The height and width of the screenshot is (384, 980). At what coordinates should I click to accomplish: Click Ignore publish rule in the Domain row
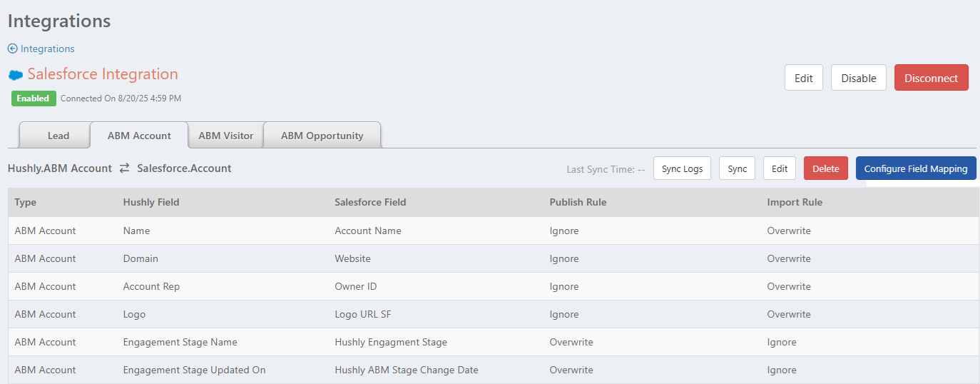click(x=564, y=258)
